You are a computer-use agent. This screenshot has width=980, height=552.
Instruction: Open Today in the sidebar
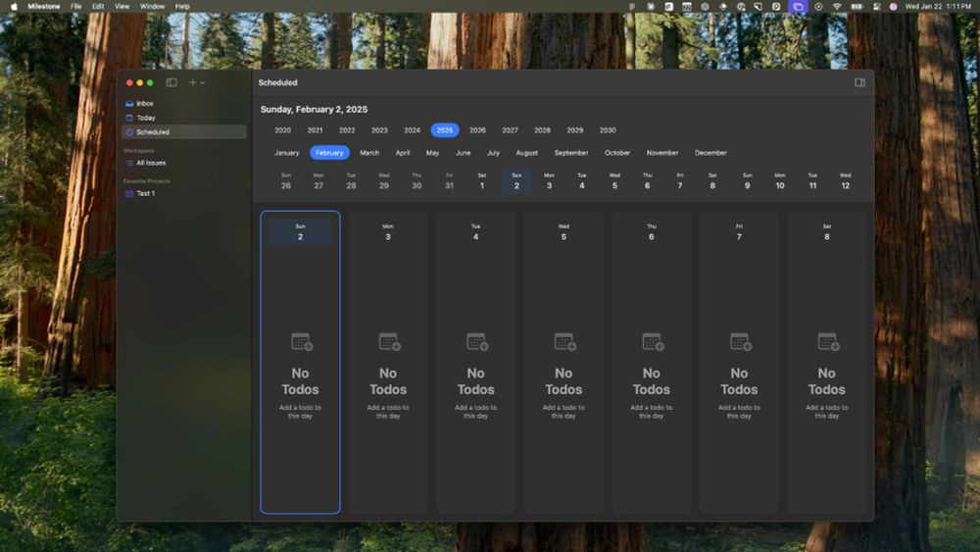coord(184,118)
